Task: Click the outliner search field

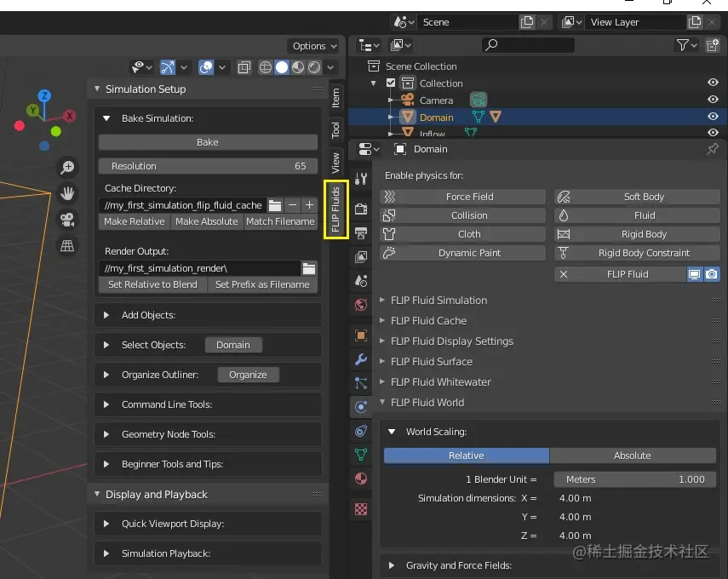Action: pyautogui.click(x=528, y=45)
